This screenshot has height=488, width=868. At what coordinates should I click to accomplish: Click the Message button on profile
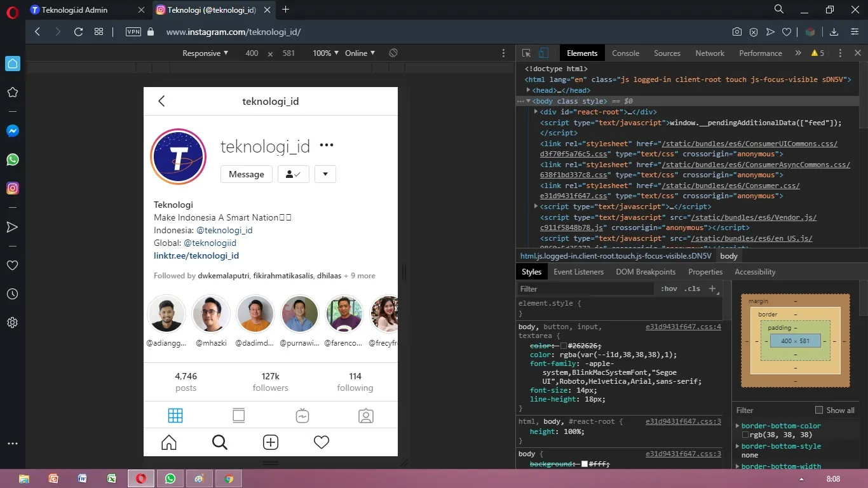pyautogui.click(x=247, y=174)
